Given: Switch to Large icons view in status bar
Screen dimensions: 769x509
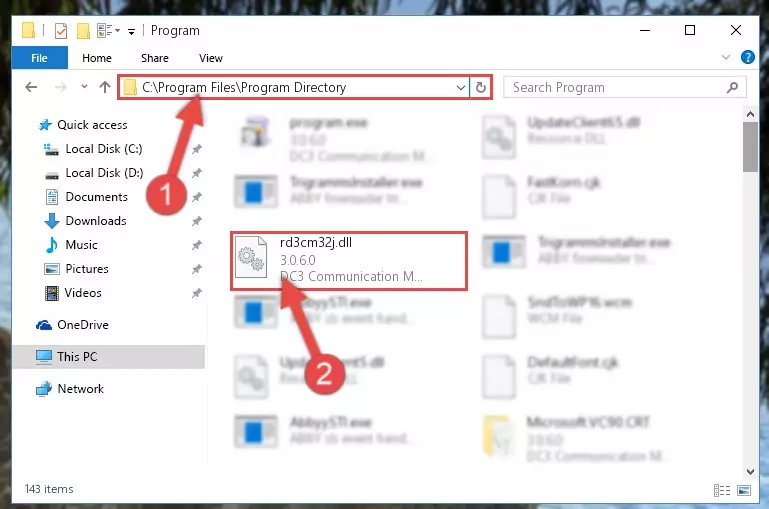Looking at the screenshot, I should point(743,490).
